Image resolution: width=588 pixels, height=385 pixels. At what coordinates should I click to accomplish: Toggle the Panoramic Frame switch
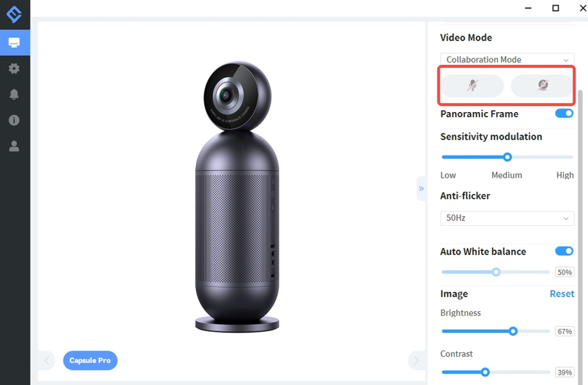coord(564,113)
